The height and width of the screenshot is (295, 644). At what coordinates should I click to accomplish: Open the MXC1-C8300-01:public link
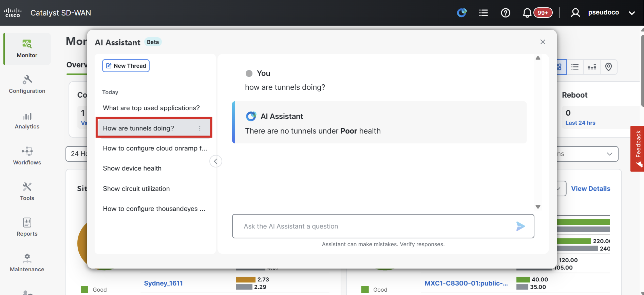click(x=466, y=283)
